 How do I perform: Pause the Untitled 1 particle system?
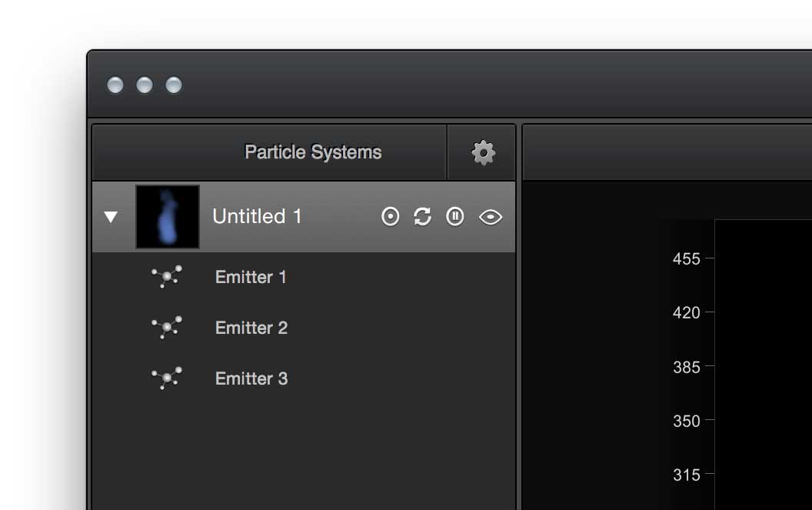point(455,217)
